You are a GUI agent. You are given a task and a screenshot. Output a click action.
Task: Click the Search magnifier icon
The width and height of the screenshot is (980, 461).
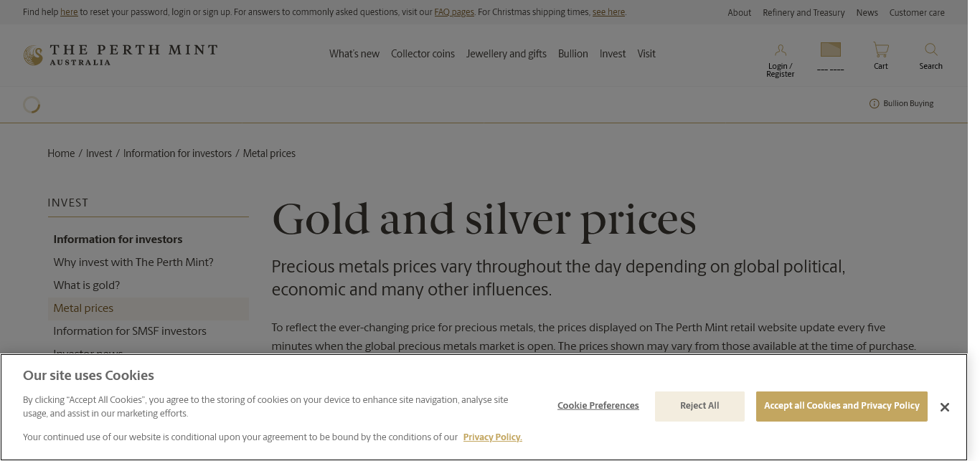pos(930,50)
